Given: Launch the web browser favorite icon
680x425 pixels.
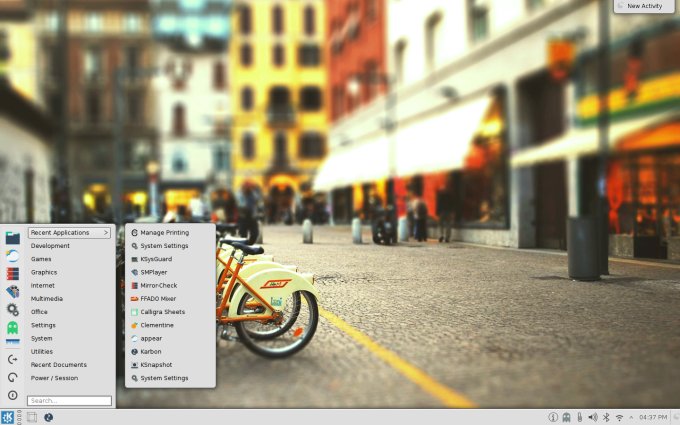Looking at the screenshot, I should [x=13, y=256].
